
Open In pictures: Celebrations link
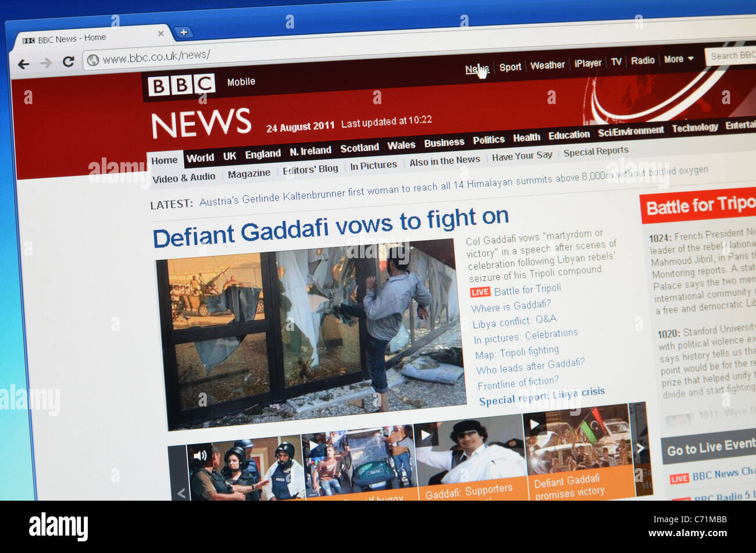pos(526,336)
